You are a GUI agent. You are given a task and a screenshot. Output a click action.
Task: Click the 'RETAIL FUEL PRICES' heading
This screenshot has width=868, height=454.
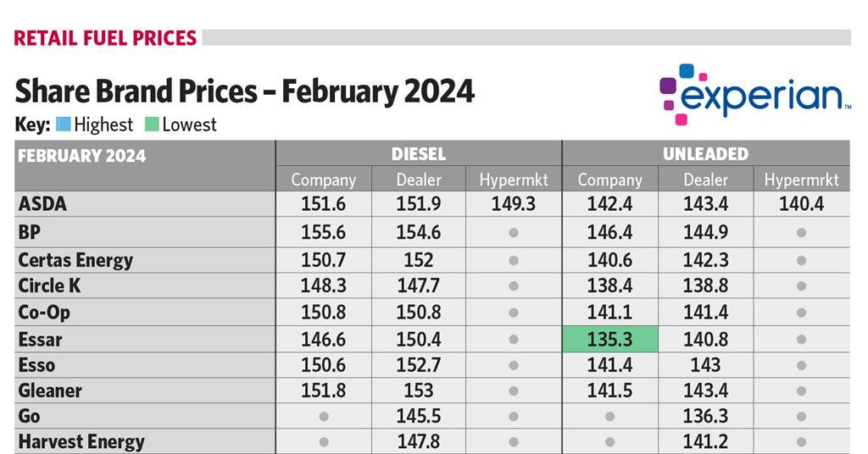(x=105, y=38)
